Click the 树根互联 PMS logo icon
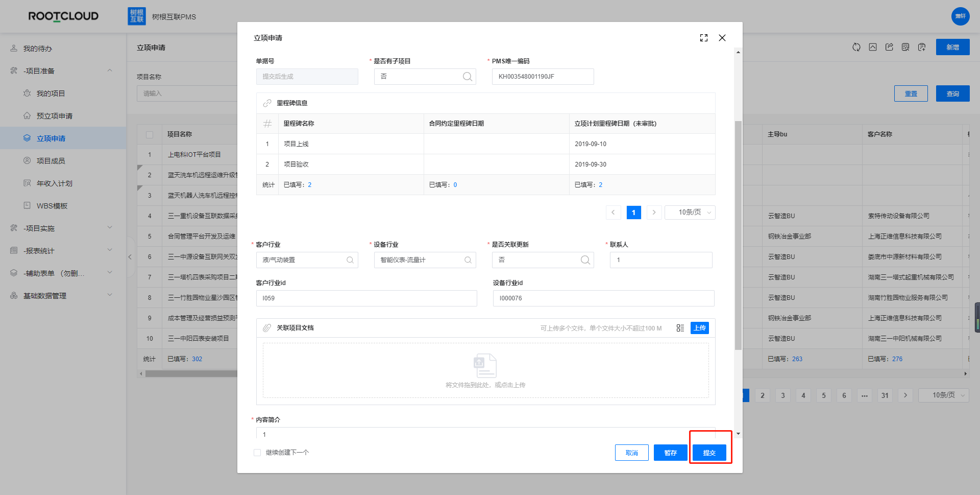Image resolution: width=980 pixels, height=495 pixels. [x=137, y=16]
